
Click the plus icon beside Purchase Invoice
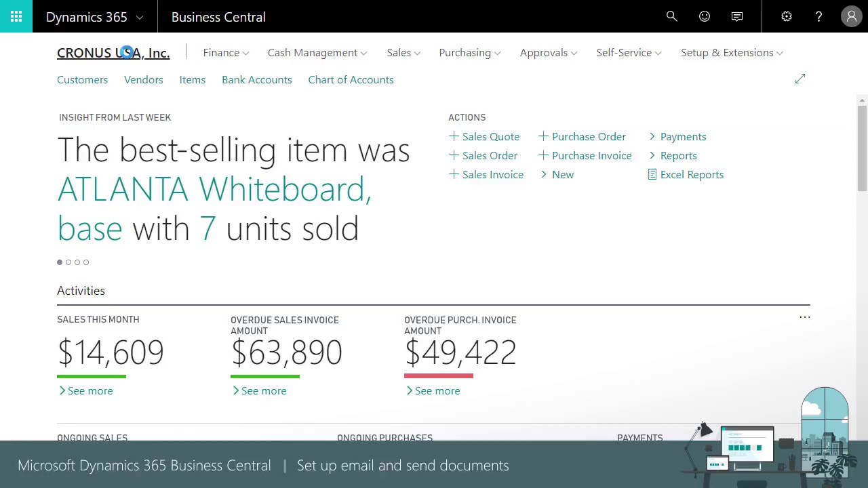pos(543,155)
